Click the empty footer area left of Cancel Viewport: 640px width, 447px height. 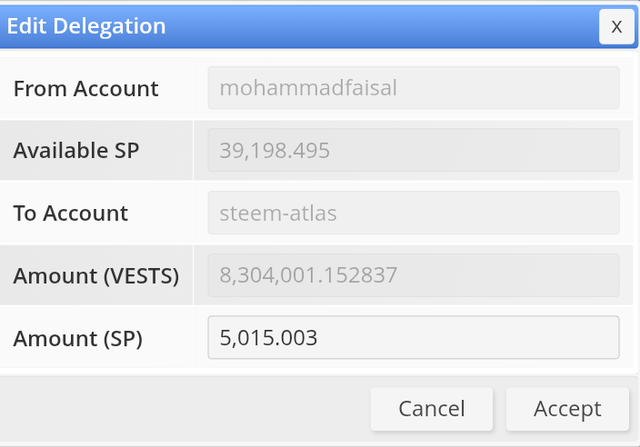point(180,408)
